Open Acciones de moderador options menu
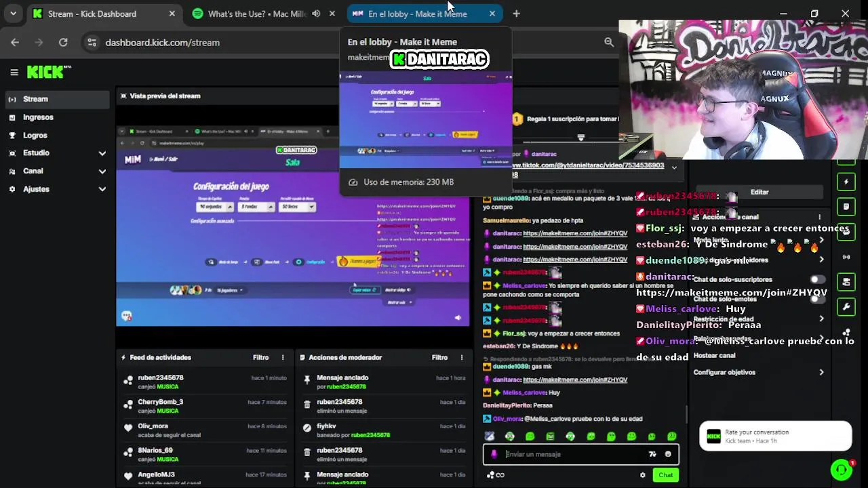Image resolution: width=868 pixels, height=488 pixels. click(462, 357)
